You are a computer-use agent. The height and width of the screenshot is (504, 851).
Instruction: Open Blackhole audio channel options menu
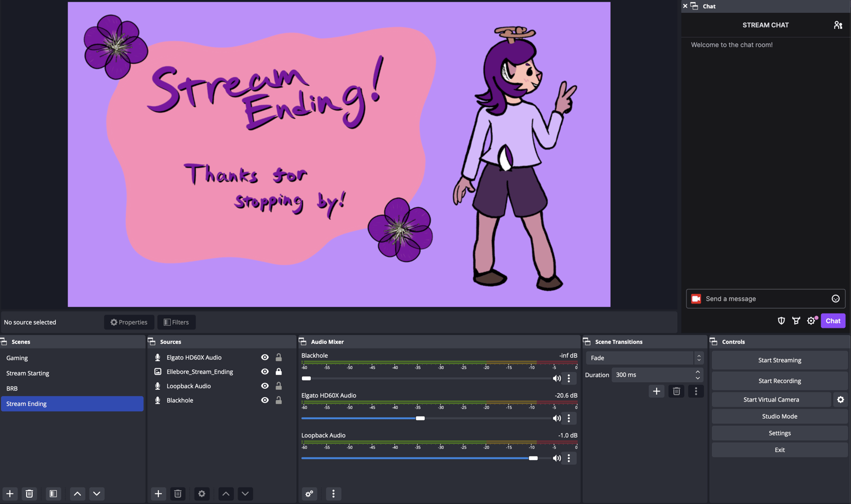point(569,378)
